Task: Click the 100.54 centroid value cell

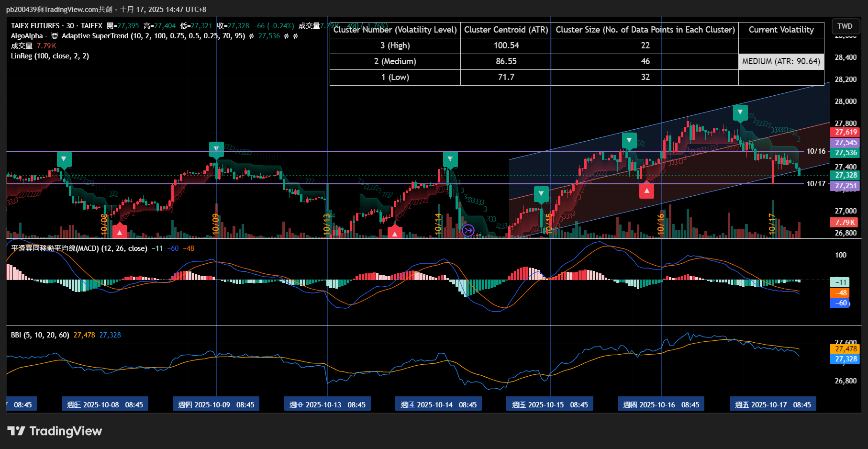Action: [x=506, y=45]
